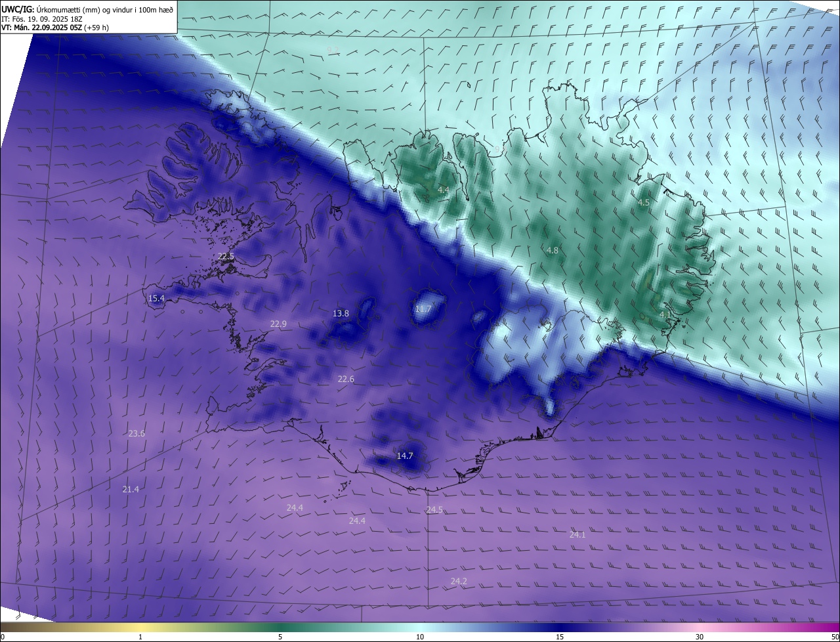Click the 4.8 value label
This screenshot has height=642, width=840.
pyautogui.click(x=553, y=250)
